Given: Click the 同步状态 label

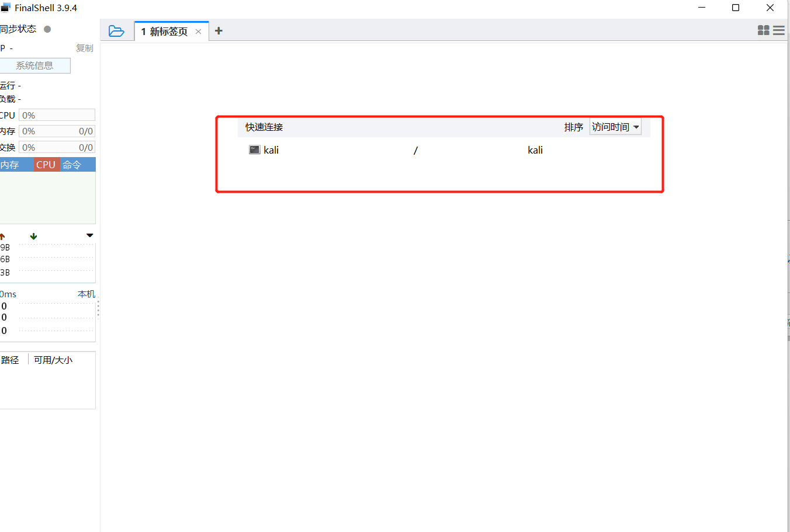Looking at the screenshot, I should pyautogui.click(x=18, y=29).
